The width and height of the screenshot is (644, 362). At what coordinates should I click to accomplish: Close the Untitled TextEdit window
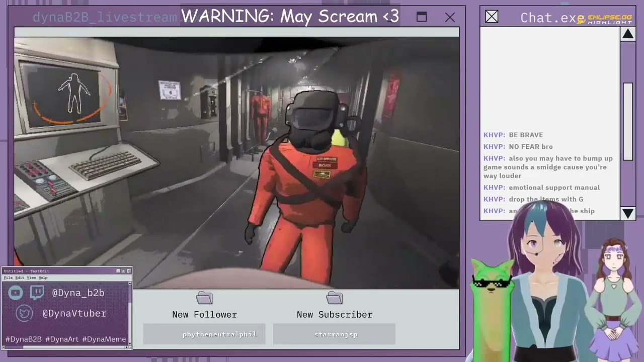[x=129, y=271]
